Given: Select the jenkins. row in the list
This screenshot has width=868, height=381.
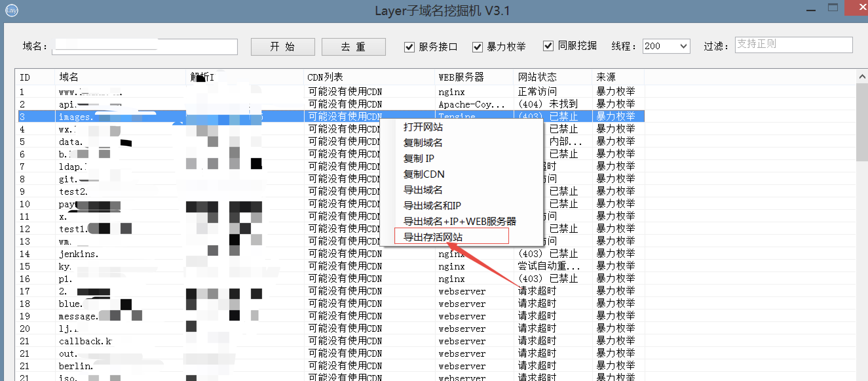Looking at the screenshot, I should coord(79,254).
